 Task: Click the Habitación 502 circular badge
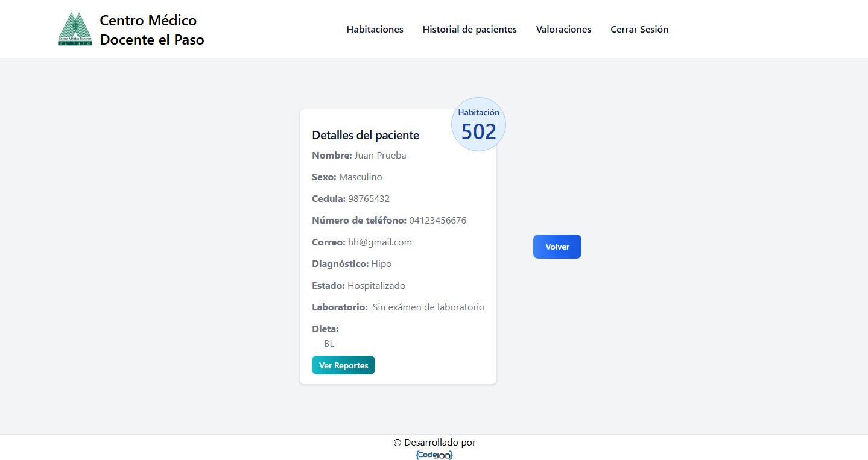478,125
